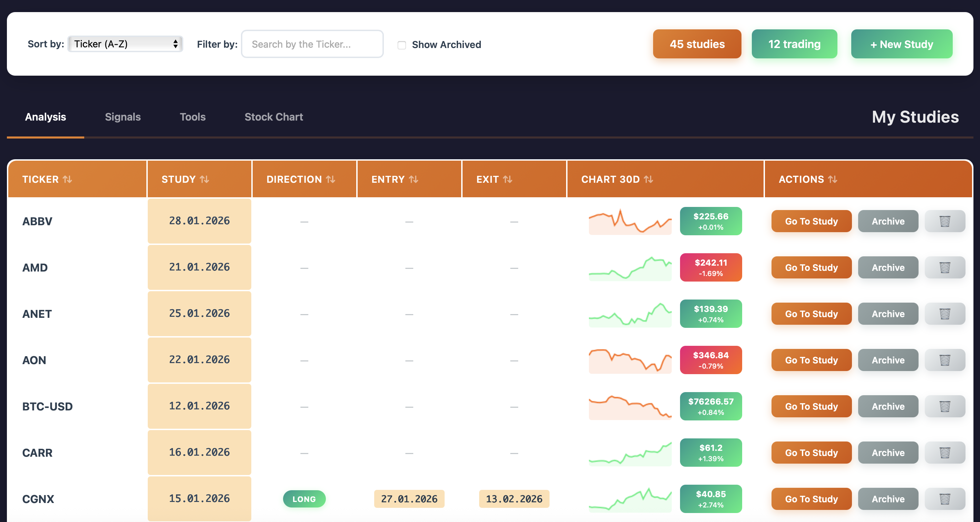The height and width of the screenshot is (522, 980).
Task: Archive the AON study
Action: pyautogui.click(x=888, y=360)
